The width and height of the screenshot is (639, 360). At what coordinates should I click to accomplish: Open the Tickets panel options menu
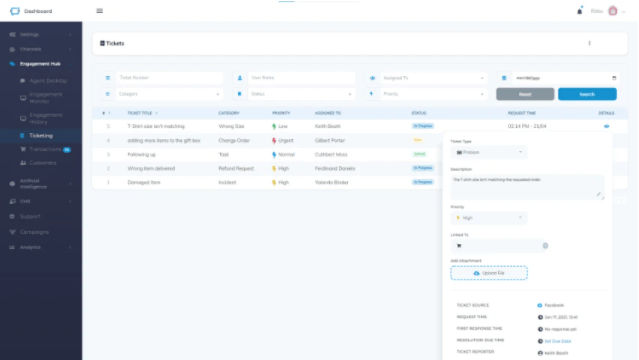[x=589, y=43]
